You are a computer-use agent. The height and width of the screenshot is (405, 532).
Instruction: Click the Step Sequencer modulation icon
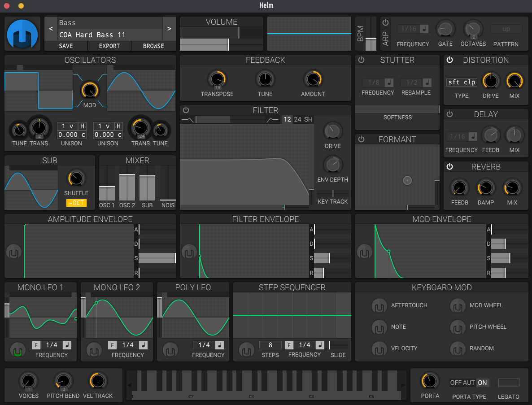246,349
